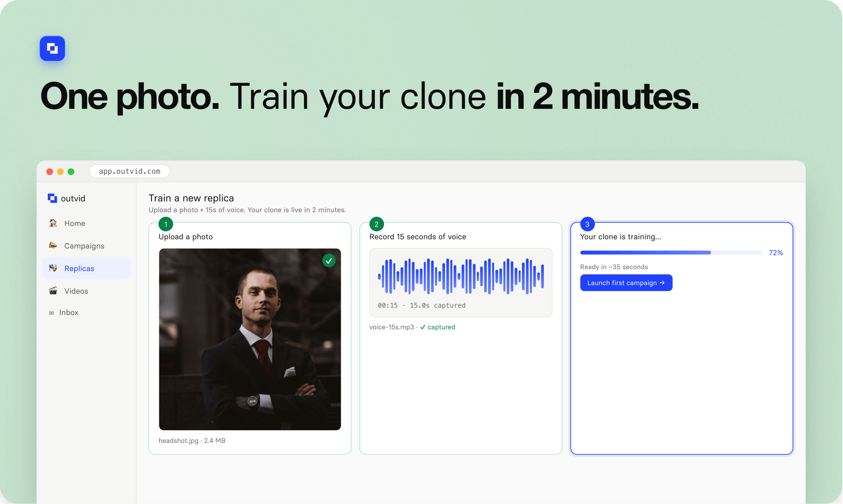843x504 pixels.
Task: Go to the Videos section
Action: [x=87, y=291]
